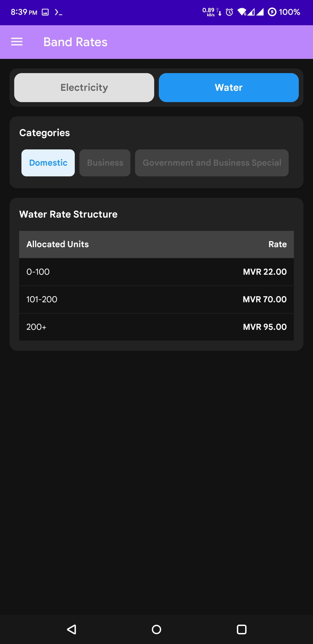Viewport: 313px width, 644px height.
Task: Tap the 101-200 units rate row
Action: pyautogui.click(x=156, y=299)
